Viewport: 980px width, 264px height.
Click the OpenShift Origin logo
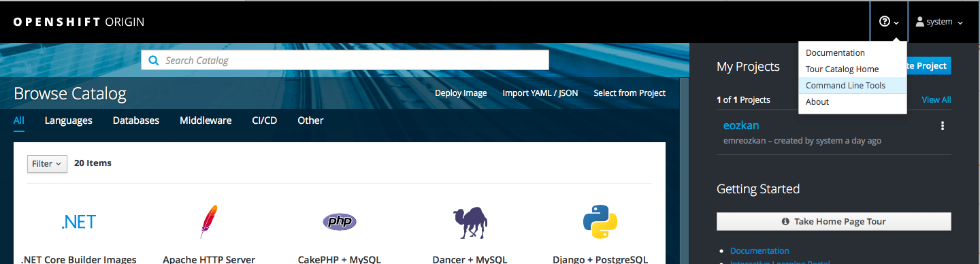pos(79,22)
